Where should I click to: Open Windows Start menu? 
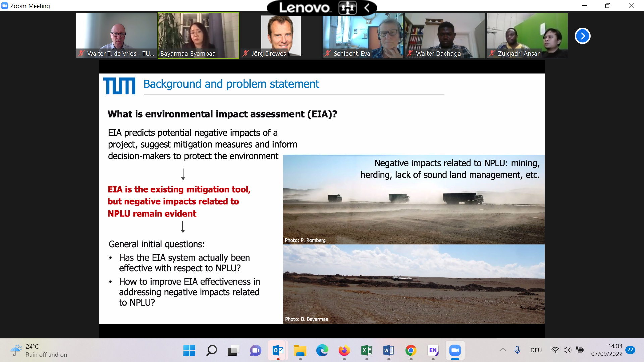pos(189,351)
